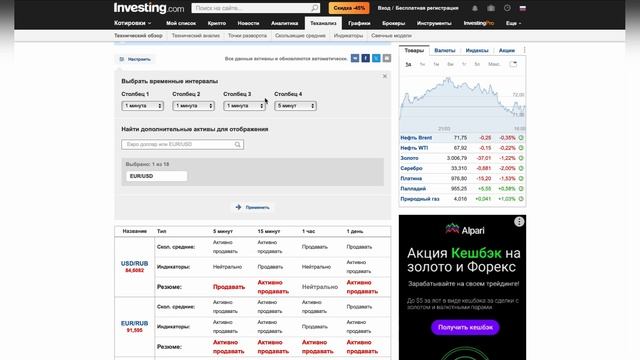640x360 pixels.
Task: Open the Russian flag language selector
Action: (522, 8)
